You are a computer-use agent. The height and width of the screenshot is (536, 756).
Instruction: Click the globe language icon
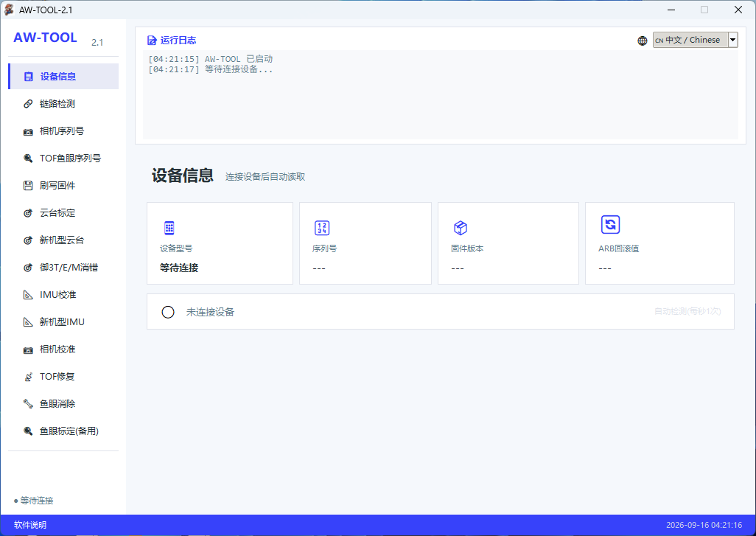[x=643, y=41]
